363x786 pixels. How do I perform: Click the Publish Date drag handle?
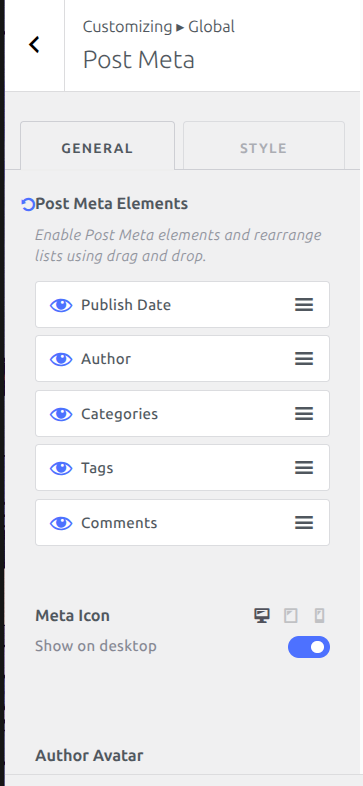pyautogui.click(x=304, y=305)
